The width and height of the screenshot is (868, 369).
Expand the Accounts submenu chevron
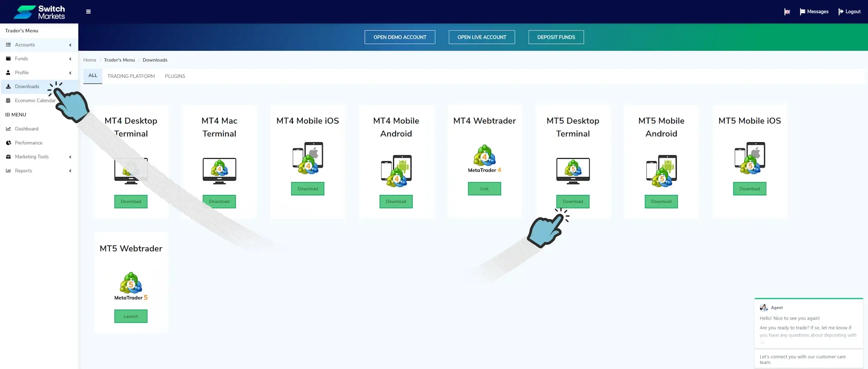pos(70,45)
